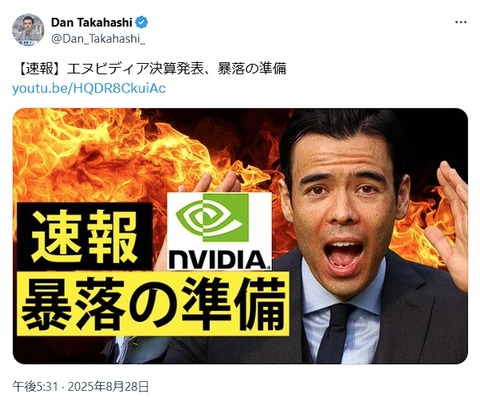
Task: Click the black NVIDIA wordmark under the emblem
Action: tap(219, 260)
